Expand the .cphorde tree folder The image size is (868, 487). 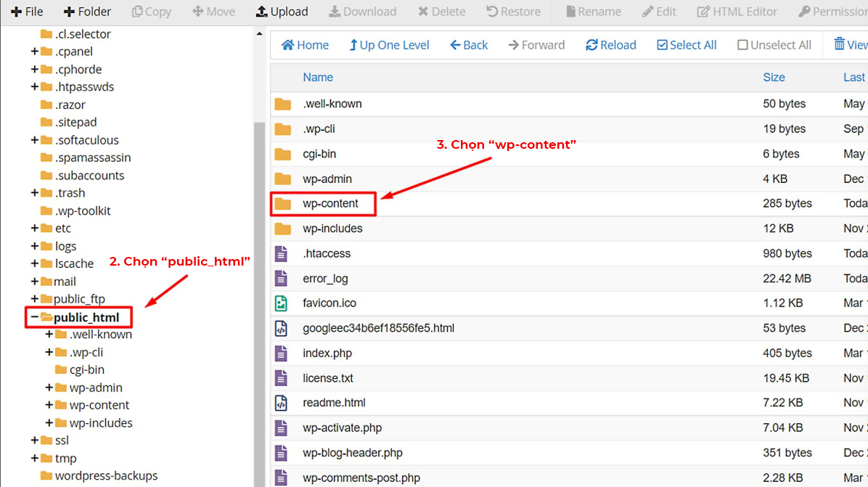pos(34,69)
